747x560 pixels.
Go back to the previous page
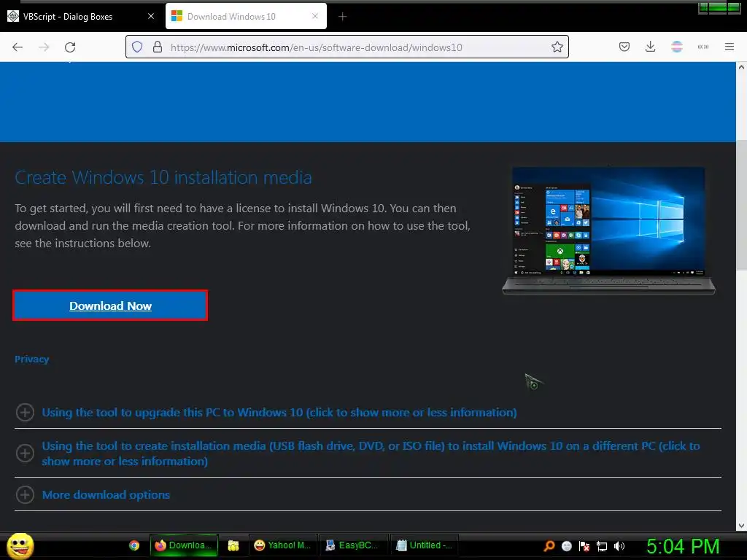[18, 47]
